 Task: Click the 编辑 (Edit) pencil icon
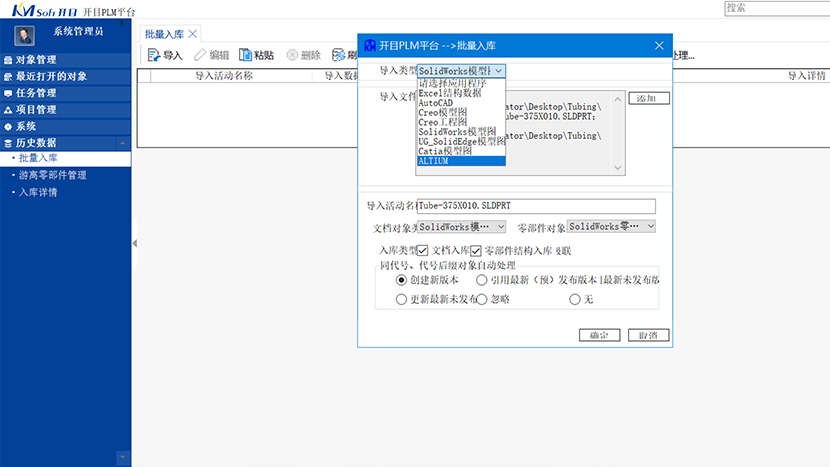pos(201,55)
